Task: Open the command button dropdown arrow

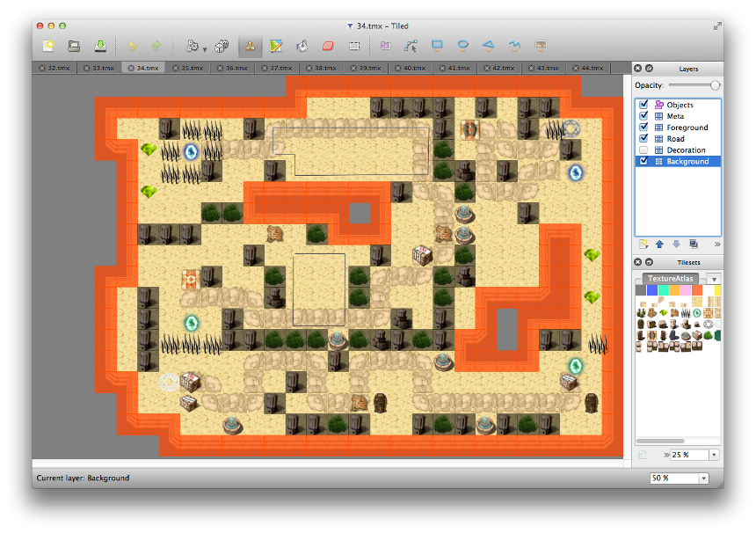Action: (x=205, y=49)
